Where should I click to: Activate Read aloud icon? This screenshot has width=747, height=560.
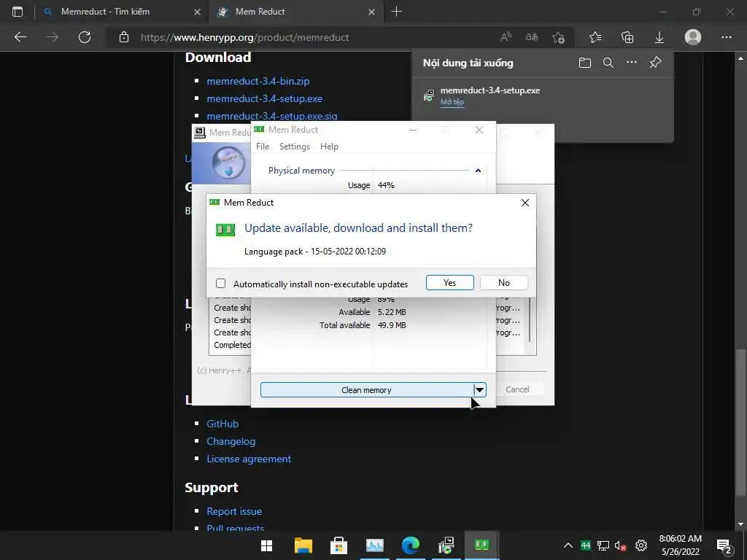[506, 37]
